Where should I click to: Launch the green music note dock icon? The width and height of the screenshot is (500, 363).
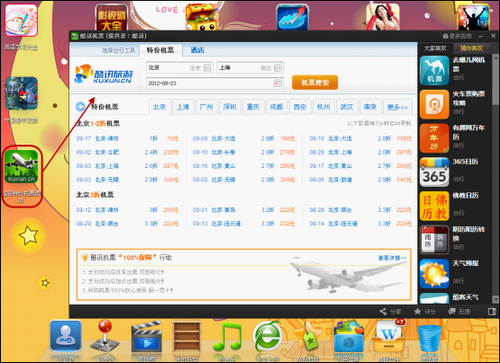228,337
